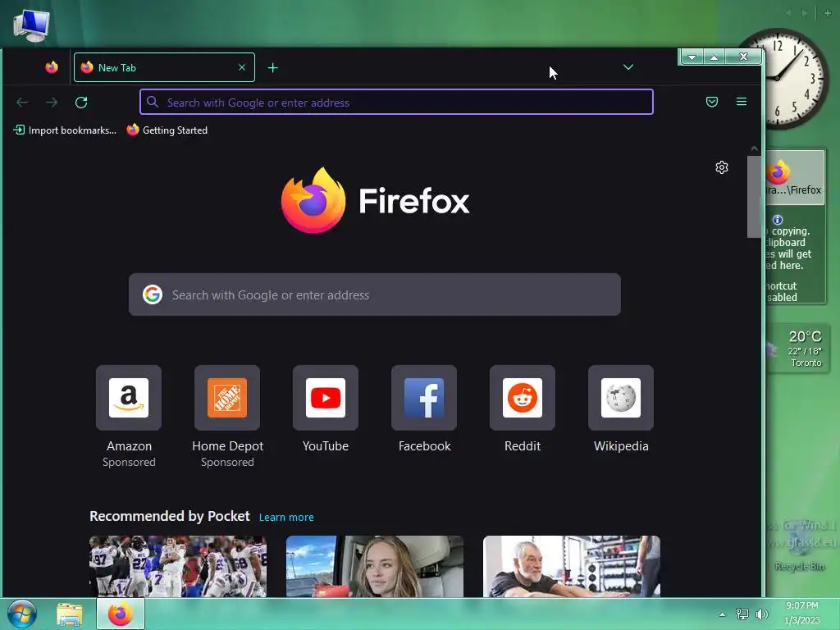The image size is (840, 630).
Task: Personalize new tab with gear icon
Action: coord(722,167)
